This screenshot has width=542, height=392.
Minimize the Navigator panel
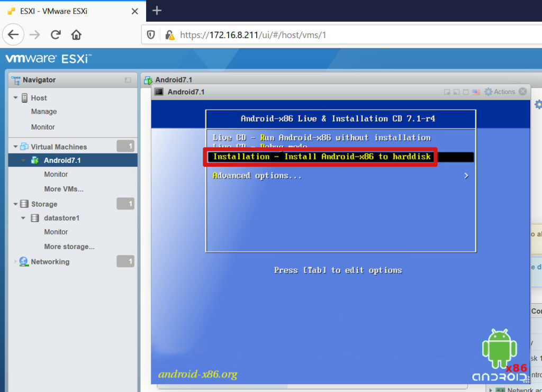tap(128, 80)
